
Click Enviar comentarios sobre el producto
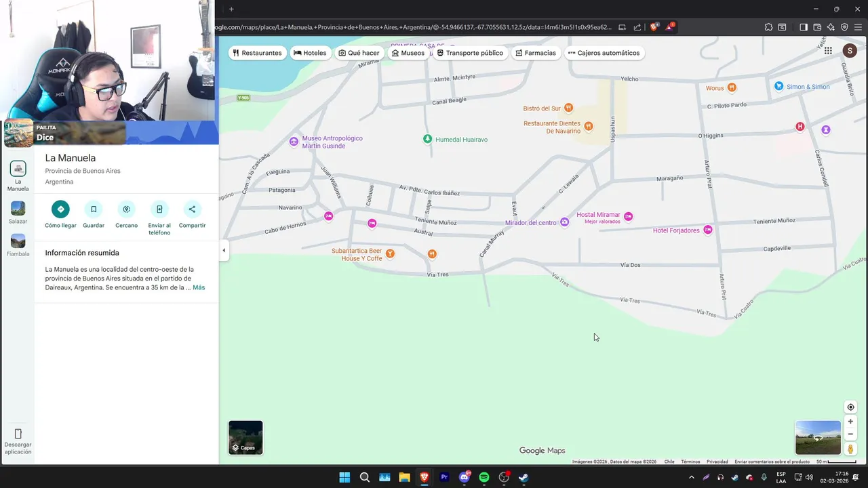(x=772, y=462)
